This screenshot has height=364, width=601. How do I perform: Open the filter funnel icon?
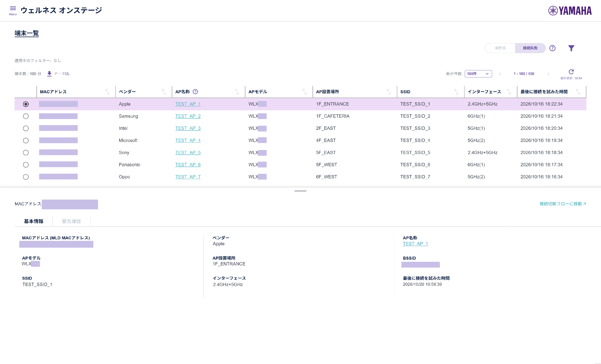(x=571, y=48)
